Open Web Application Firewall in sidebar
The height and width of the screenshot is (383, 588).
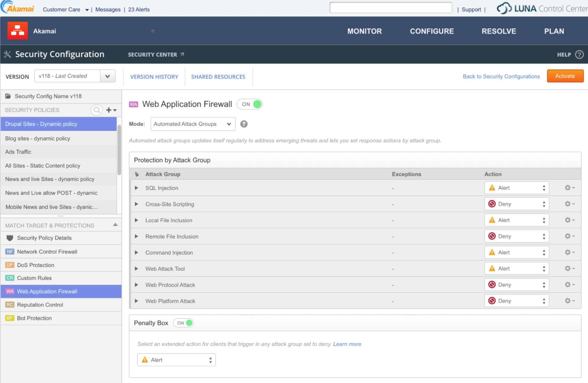click(61, 291)
